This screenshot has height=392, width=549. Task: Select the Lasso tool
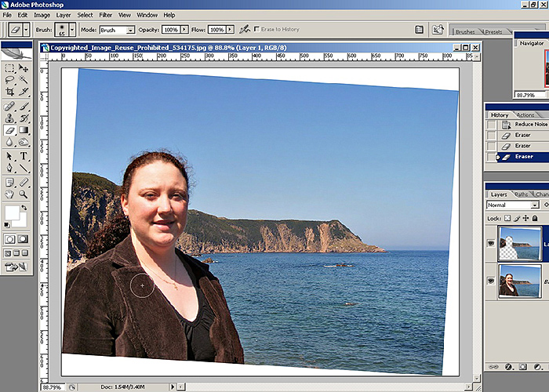(x=9, y=79)
